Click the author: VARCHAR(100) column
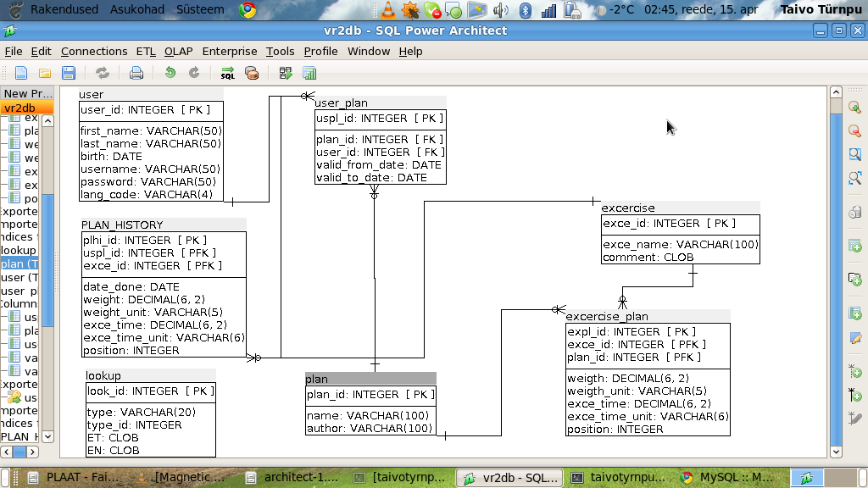Viewport: 868px width, 488px height. point(370,428)
